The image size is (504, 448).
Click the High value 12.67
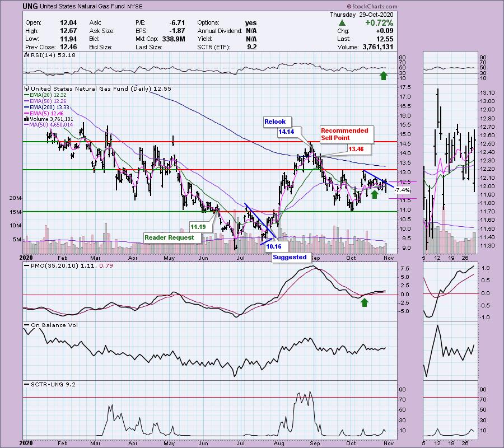click(x=68, y=31)
